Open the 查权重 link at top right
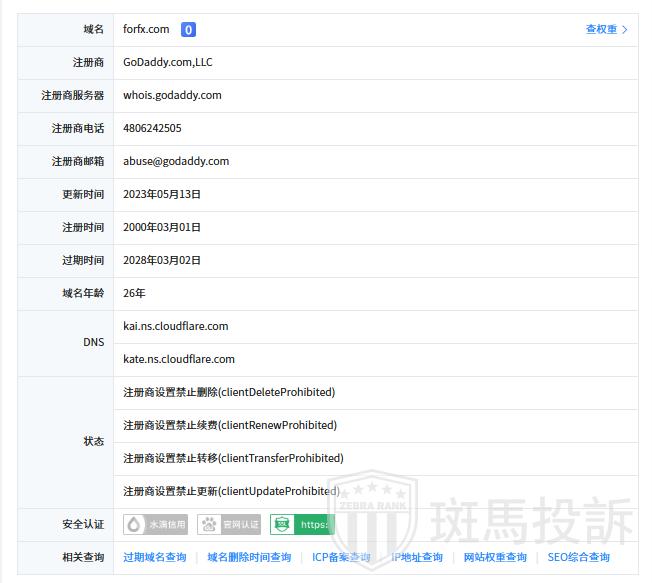 (x=606, y=30)
